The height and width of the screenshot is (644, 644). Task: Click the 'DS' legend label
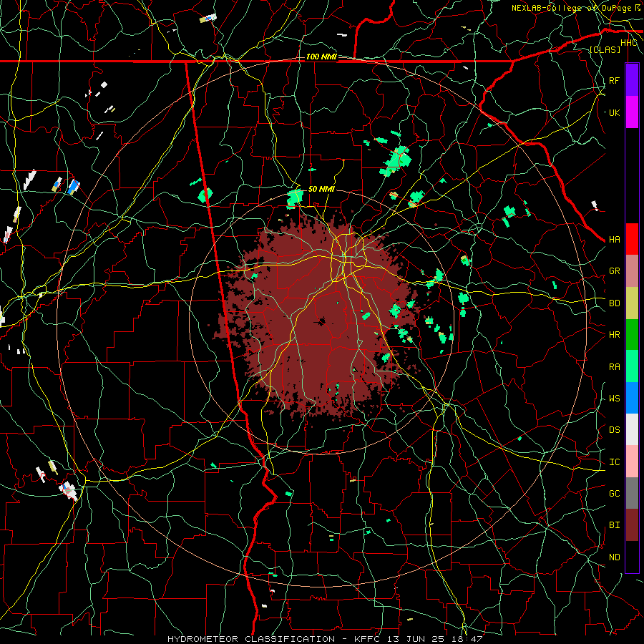[614, 430]
